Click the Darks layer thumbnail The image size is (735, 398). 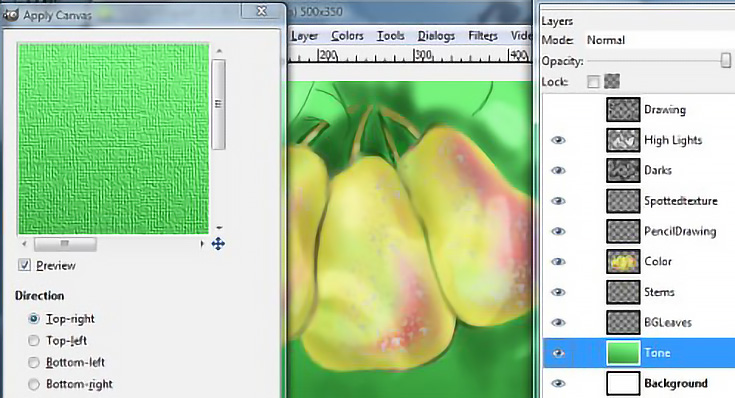pos(623,170)
